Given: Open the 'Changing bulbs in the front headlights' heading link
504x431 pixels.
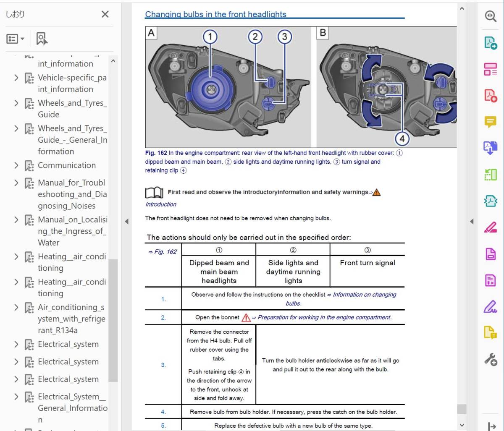Looking at the screenshot, I should click(215, 14).
